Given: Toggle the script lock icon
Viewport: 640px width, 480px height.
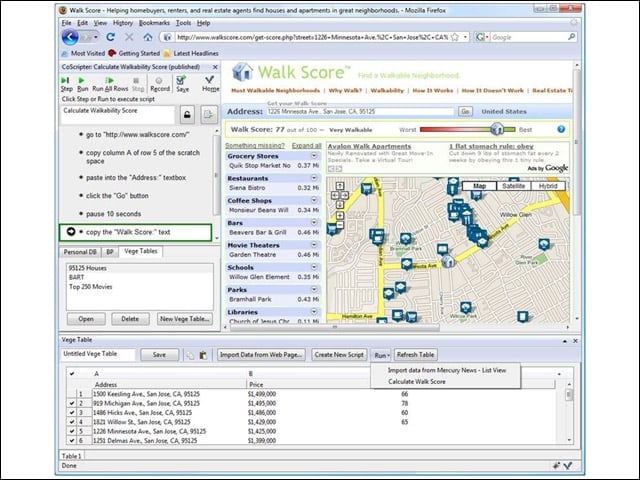Looking at the screenshot, I should point(187,115).
